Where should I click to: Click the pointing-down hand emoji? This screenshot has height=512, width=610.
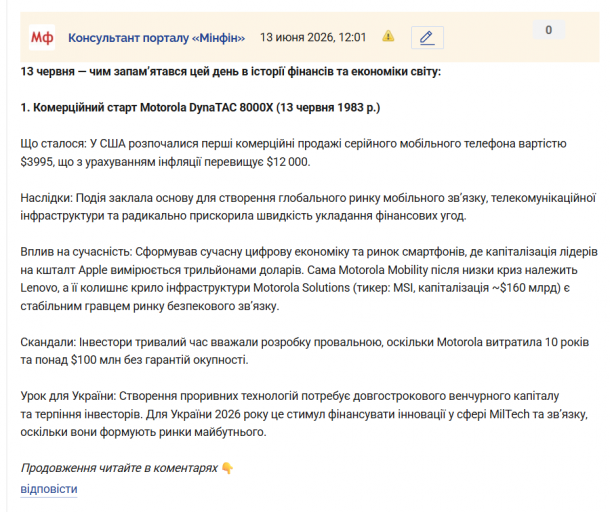(227, 468)
